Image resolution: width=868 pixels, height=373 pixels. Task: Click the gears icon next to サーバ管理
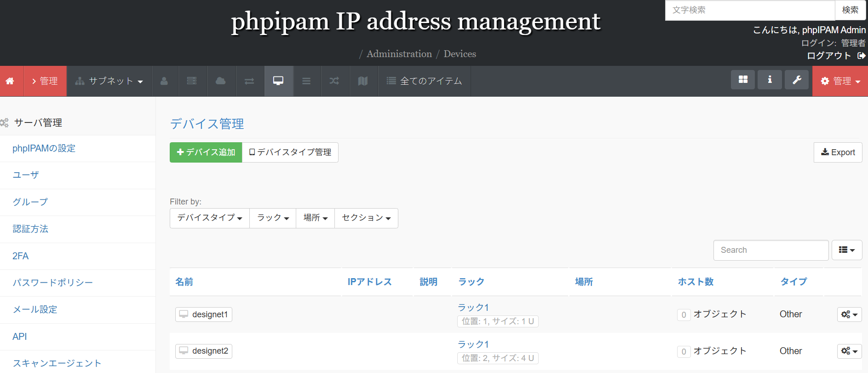(5, 123)
